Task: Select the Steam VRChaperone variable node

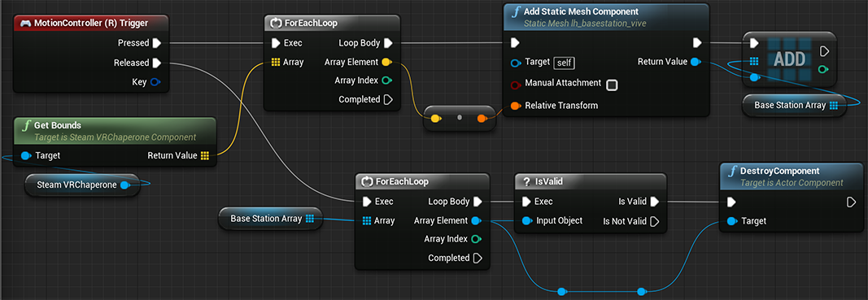Action: [81, 185]
